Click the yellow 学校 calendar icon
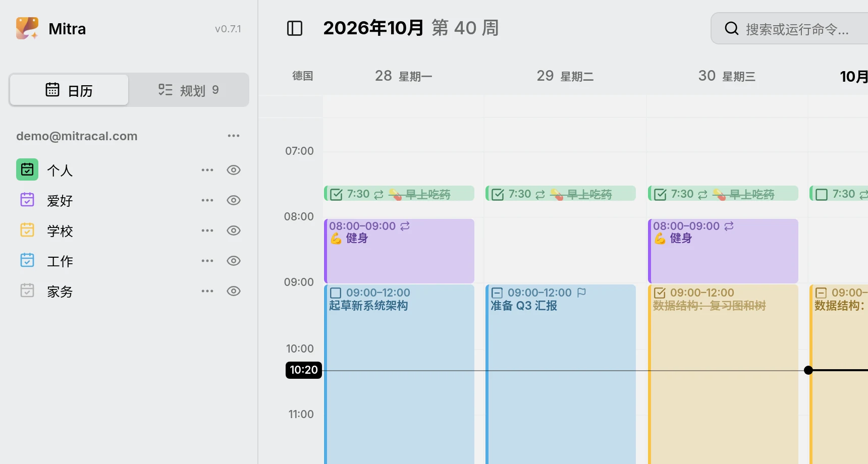Screen dimensions: 868x464 point(27,230)
